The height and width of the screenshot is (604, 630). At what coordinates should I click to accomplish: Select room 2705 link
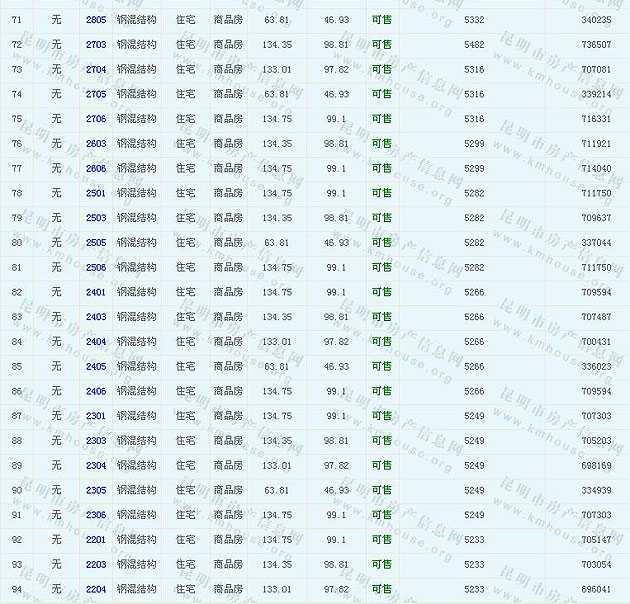click(x=96, y=95)
